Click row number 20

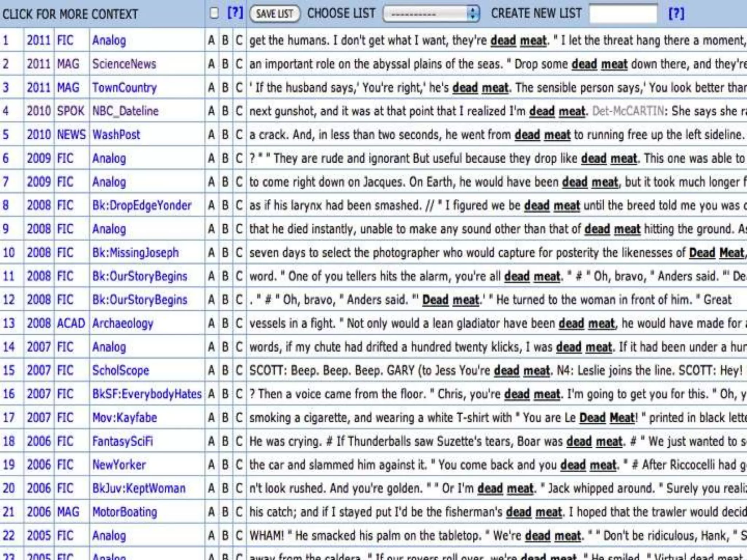point(9,488)
